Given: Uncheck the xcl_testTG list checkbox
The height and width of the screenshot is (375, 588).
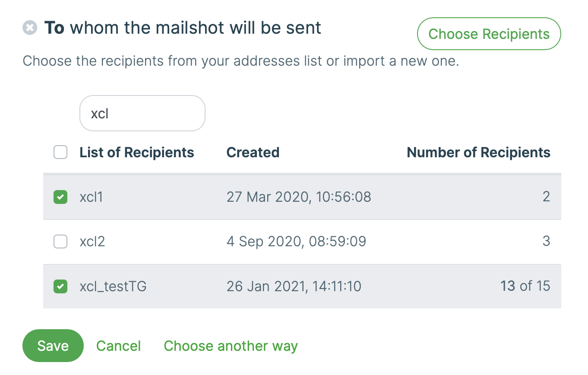Looking at the screenshot, I should pyautogui.click(x=60, y=286).
